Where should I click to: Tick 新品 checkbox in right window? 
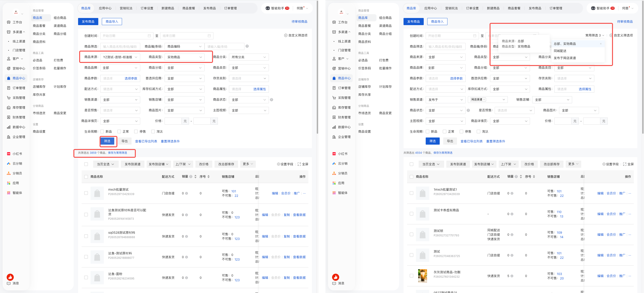[427, 132]
